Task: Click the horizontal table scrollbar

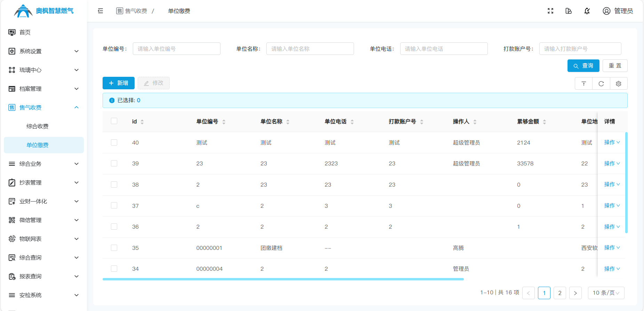Action: click(283, 279)
